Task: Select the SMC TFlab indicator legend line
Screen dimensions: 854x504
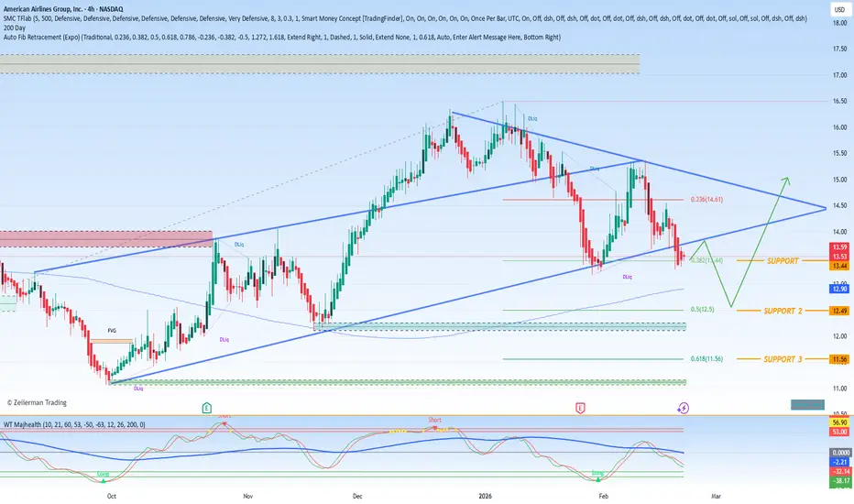Action: coord(405,18)
